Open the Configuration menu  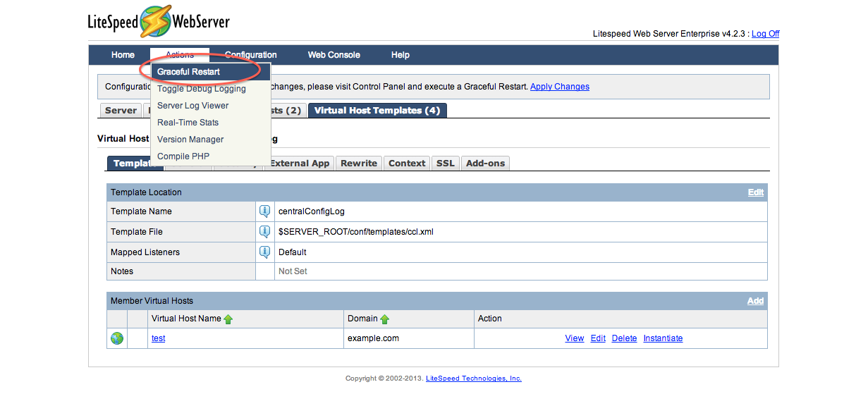pos(251,55)
